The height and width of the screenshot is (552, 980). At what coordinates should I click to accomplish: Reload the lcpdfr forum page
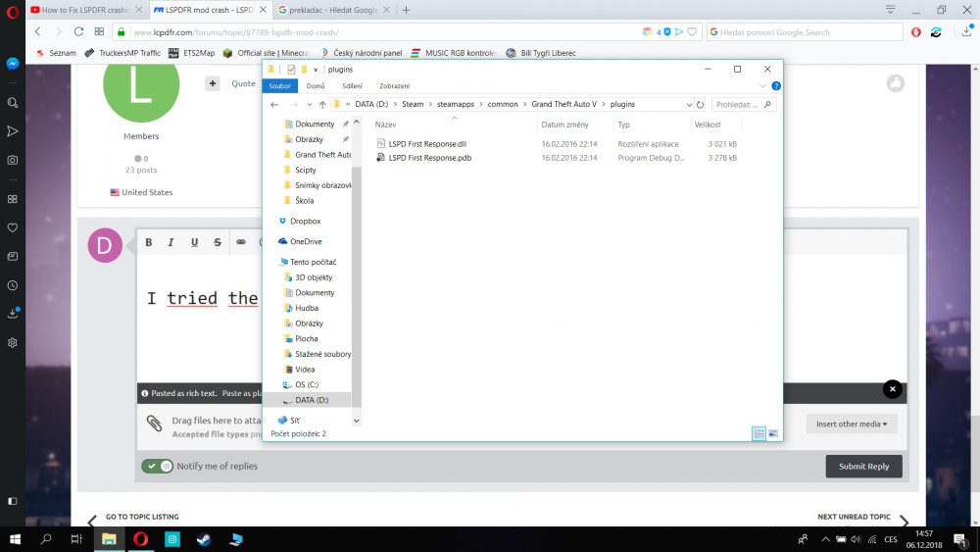click(x=78, y=32)
